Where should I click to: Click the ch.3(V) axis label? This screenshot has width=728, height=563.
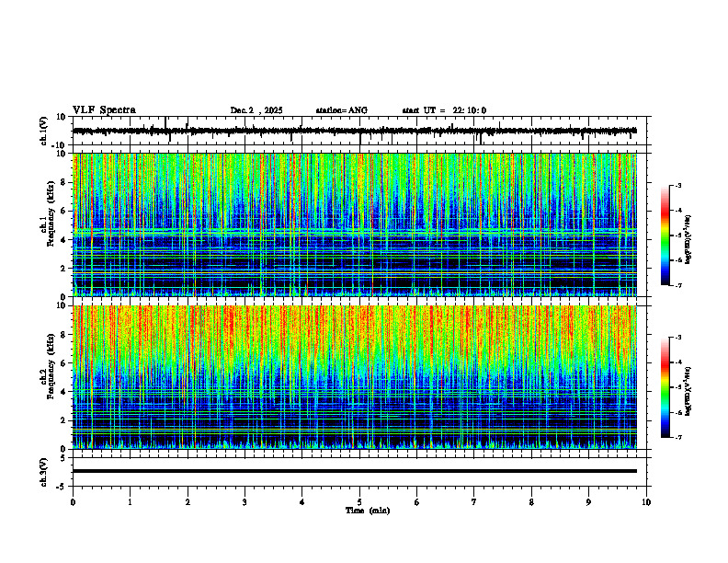[x=44, y=472]
